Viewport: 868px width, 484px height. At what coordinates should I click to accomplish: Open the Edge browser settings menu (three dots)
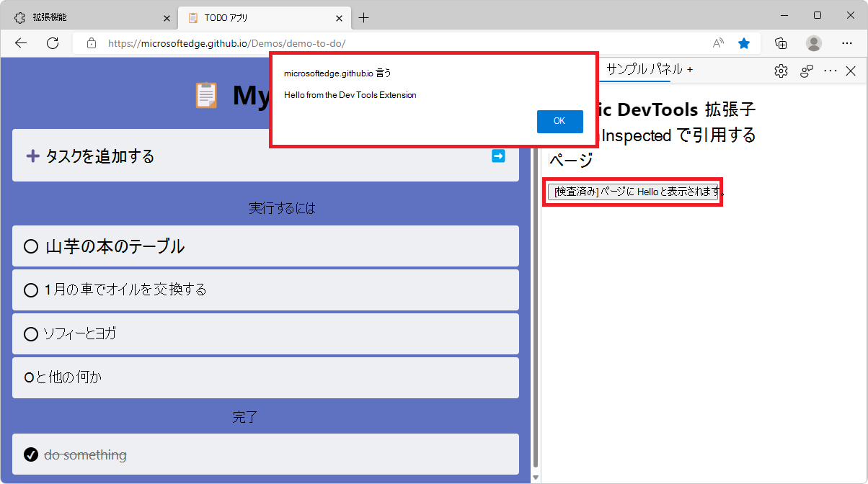848,42
